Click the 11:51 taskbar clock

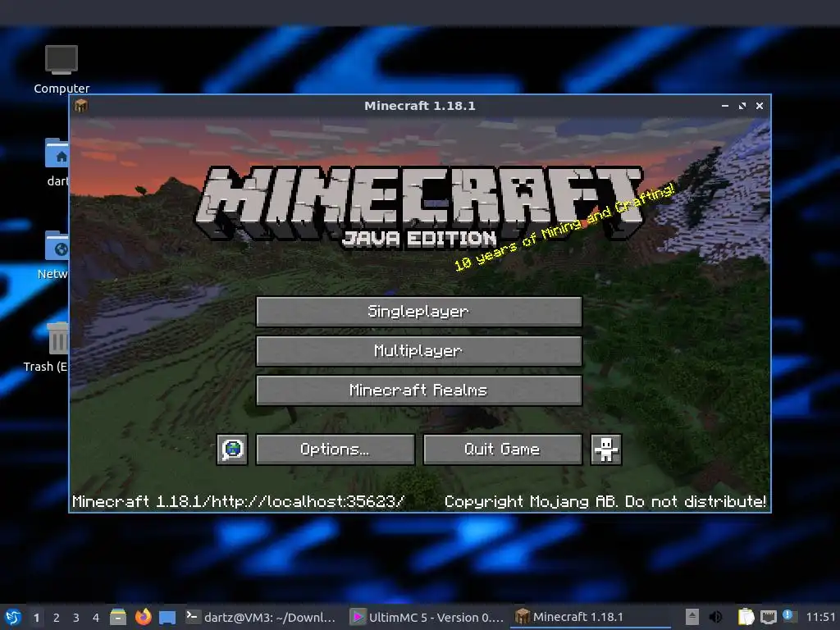pyautogui.click(x=820, y=617)
